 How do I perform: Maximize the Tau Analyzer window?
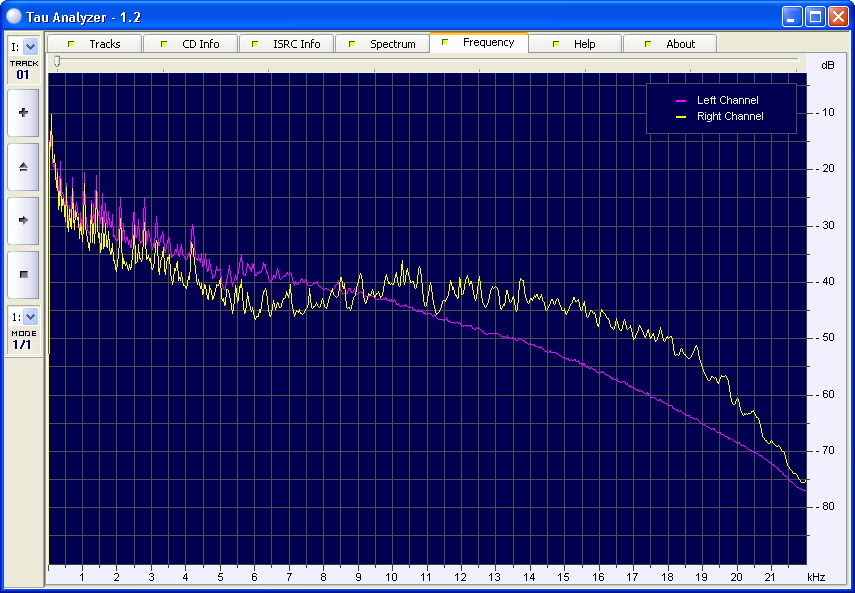pyautogui.click(x=815, y=16)
